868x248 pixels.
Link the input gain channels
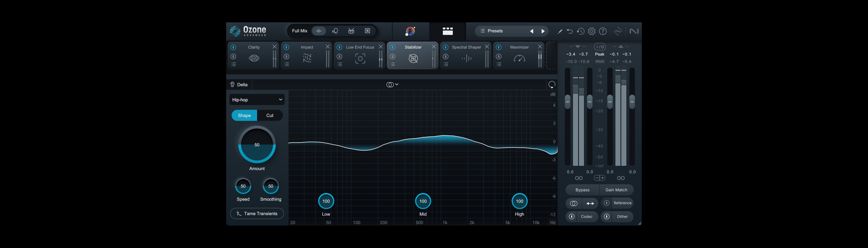coord(579,178)
